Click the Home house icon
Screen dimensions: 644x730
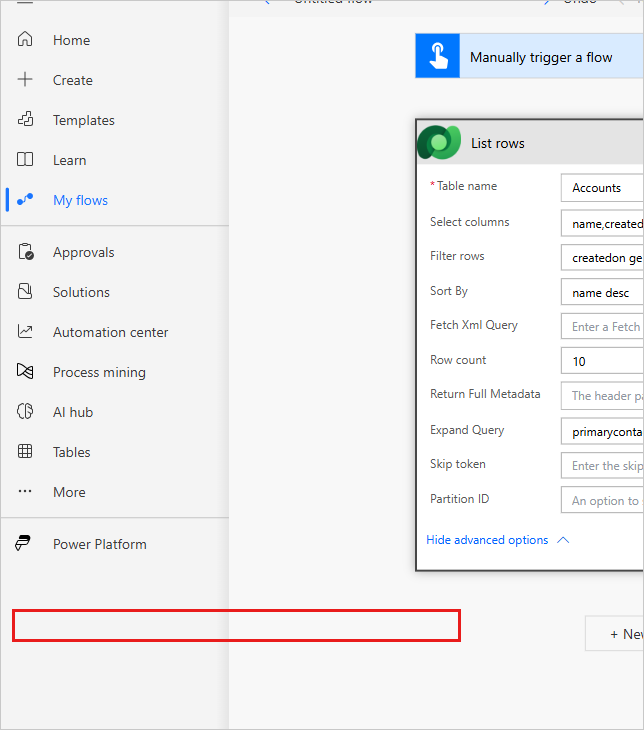pyautogui.click(x=25, y=39)
